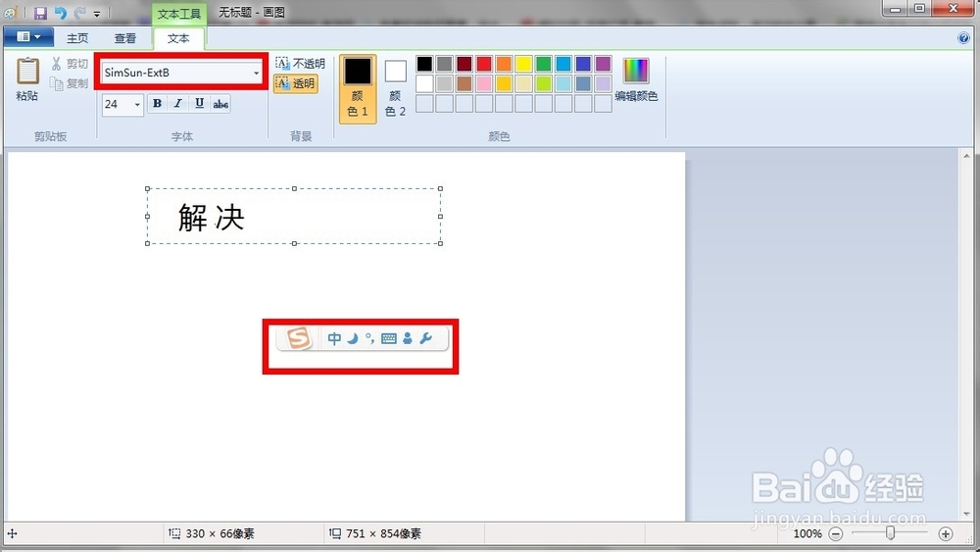
Task: Click the Copy button
Action: [x=69, y=83]
